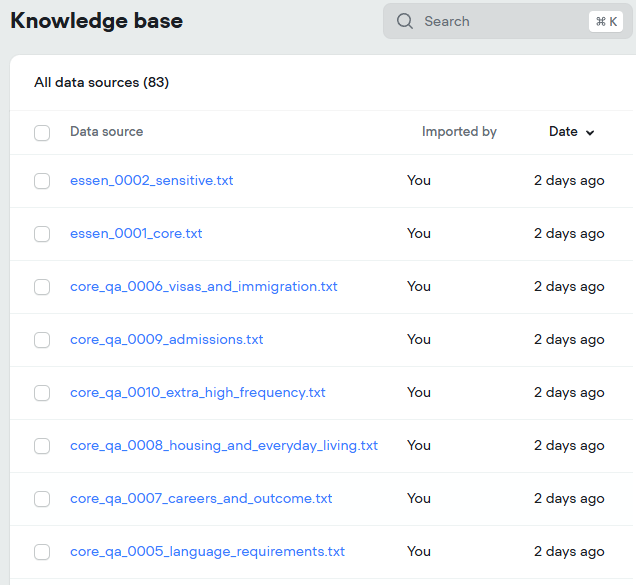
Task: Open essen_0002_sensitive.txt data source
Action: pos(151,180)
